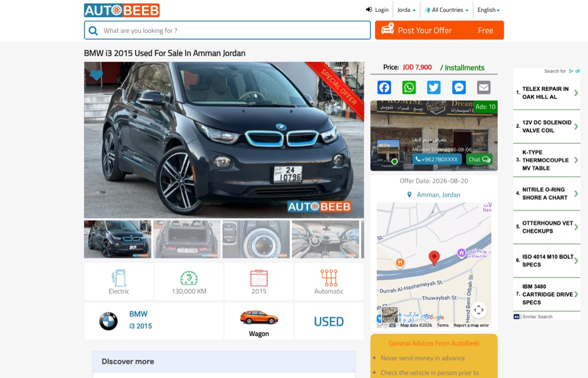Open the i3 2015 model link
This screenshot has width=588, height=378.
pos(141,326)
